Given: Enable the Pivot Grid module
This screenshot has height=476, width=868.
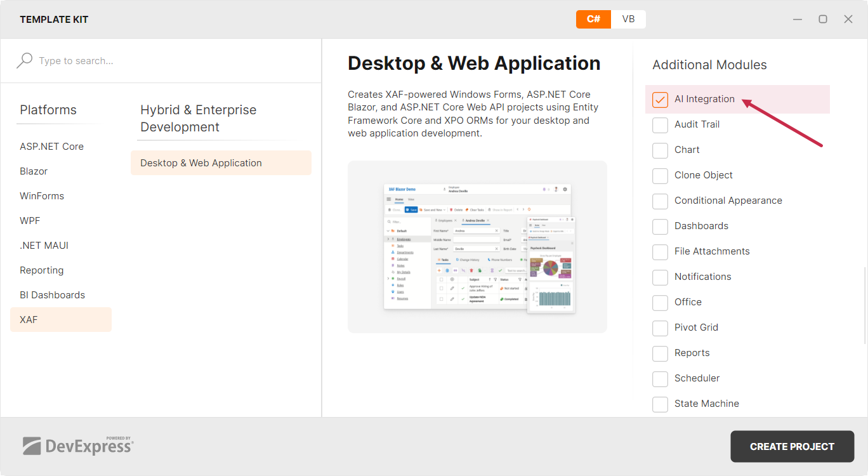Looking at the screenshot, I should (x=661, y=328).
